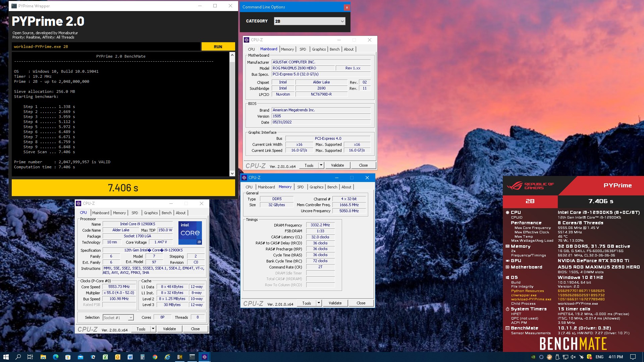Click the Intel Core i9 12900KS name field
The width and height of the screenshot is (644, 362).
(x=138, y=224)
